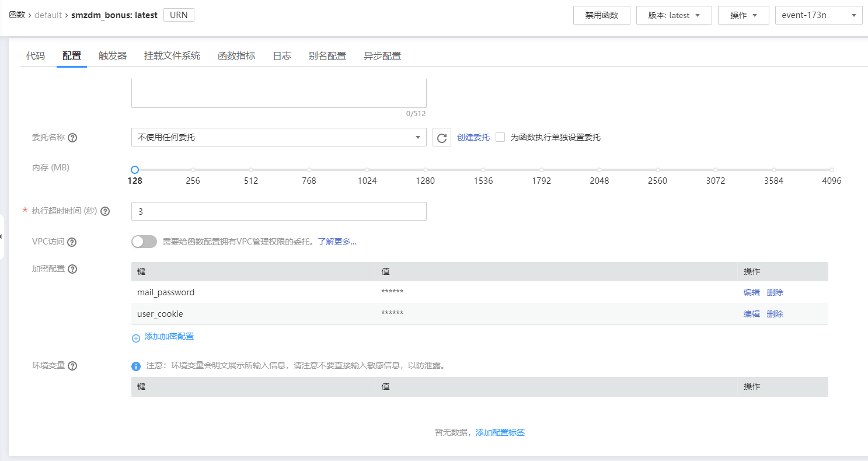The width and height of the screenshot is (868, 461).
Task: Switch to the 代码 tab
Action: [x=36, y=56]
